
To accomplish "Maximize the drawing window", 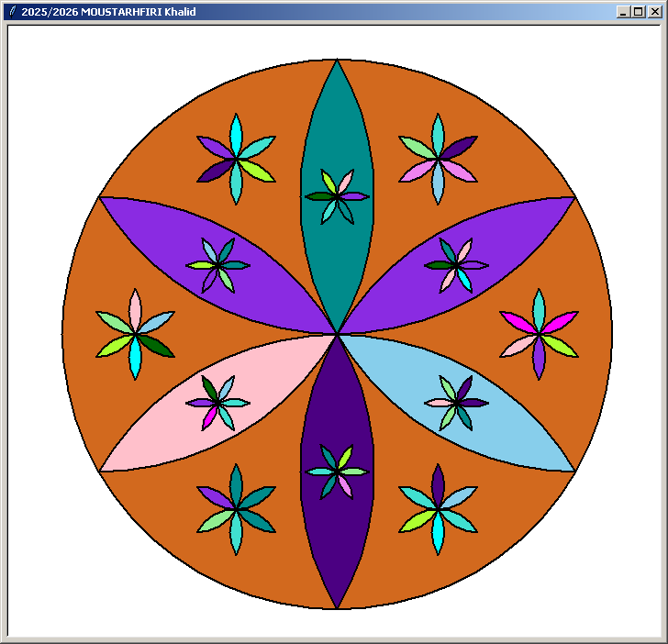I will coord(638,12).
